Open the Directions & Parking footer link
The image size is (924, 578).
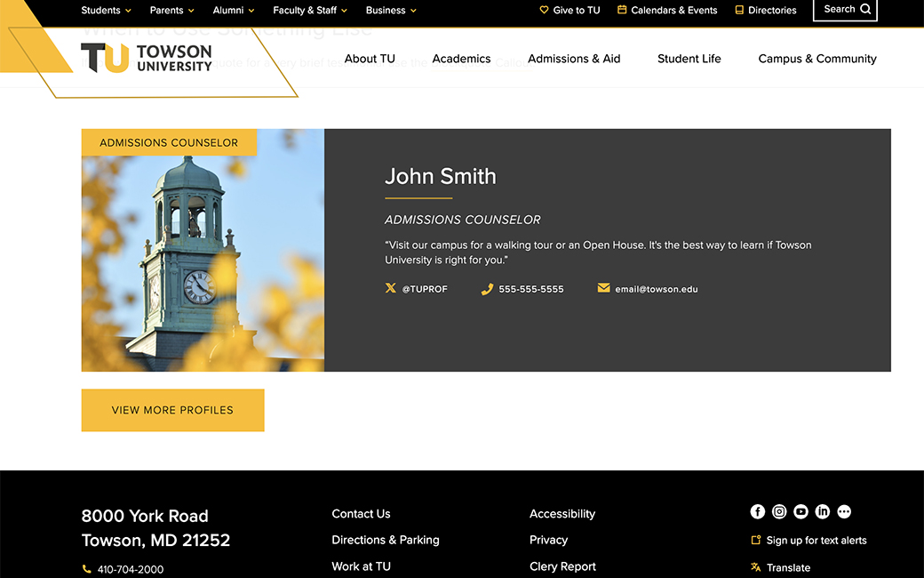386,540
